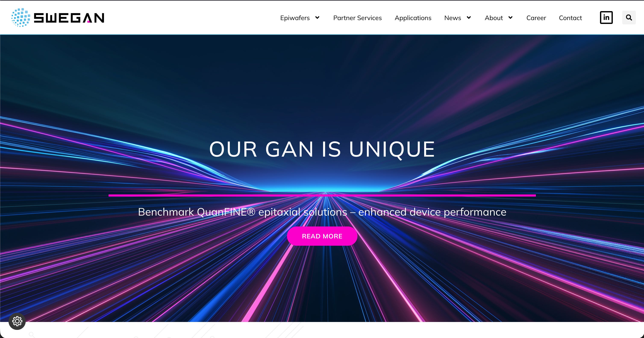This screenshot has height=338, width=644.
Task: Open the Applications menu link
Action: click(413, 18)
